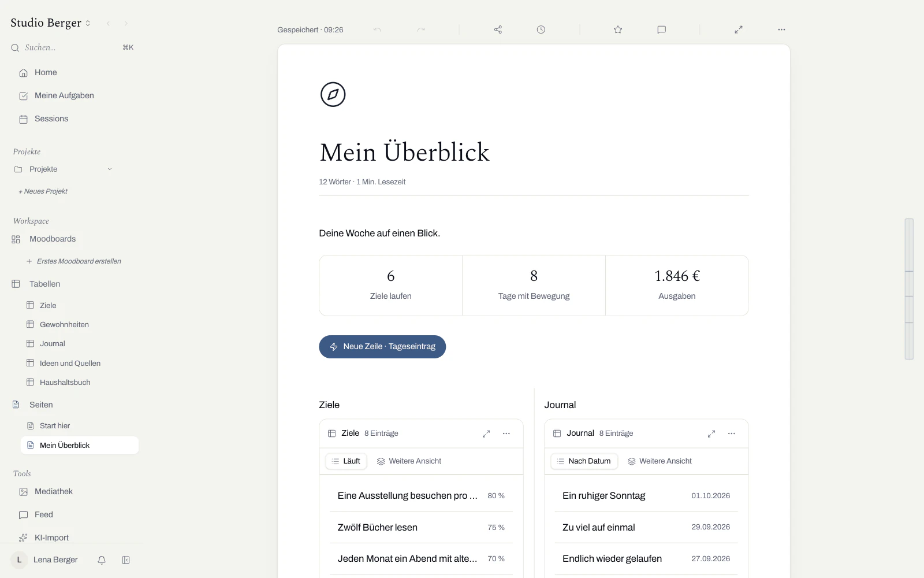Open Meine Aufgaben in sidebar
The image size is (924, 578).
point(64,96)
